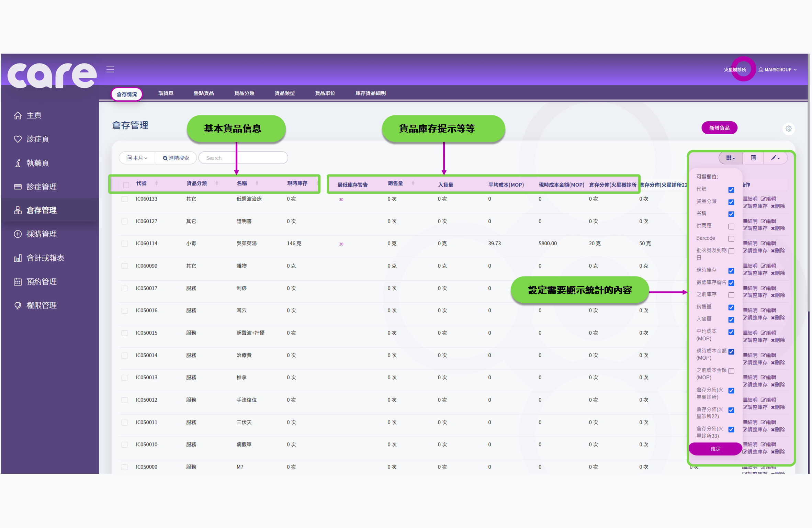Open the pencil edit dropdown icon
Image resolution: width=812 pixels, height=528 pixels.
[775, 158]
